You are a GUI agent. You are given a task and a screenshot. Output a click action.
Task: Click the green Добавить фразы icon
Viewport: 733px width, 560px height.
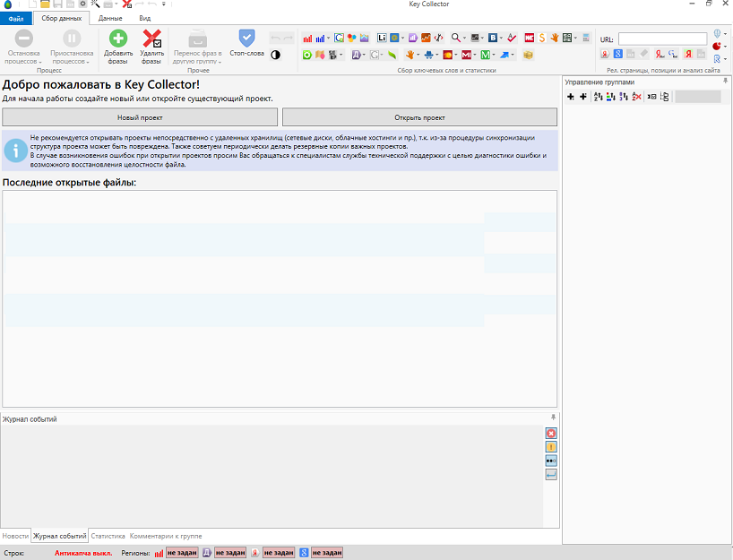[x=117, y=39]
